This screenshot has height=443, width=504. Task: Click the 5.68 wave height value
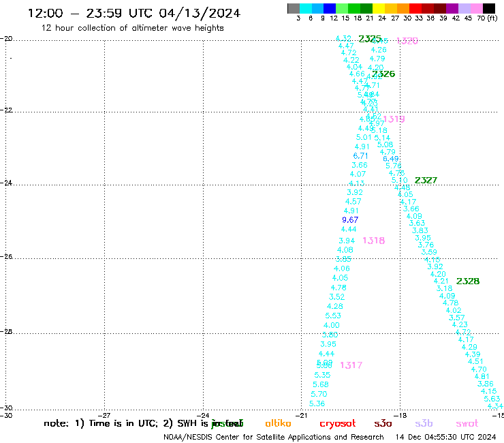[x=321, y=384]
